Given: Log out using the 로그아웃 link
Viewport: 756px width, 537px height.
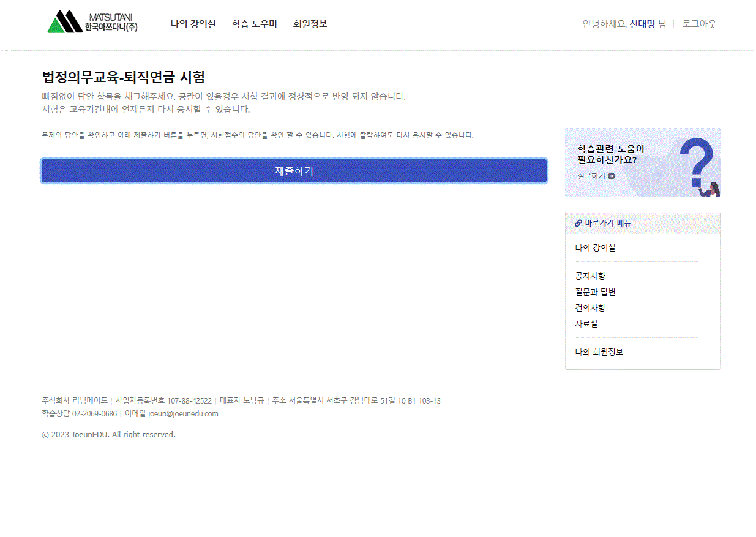Looking at the screenshot, I should click(699, 24).
